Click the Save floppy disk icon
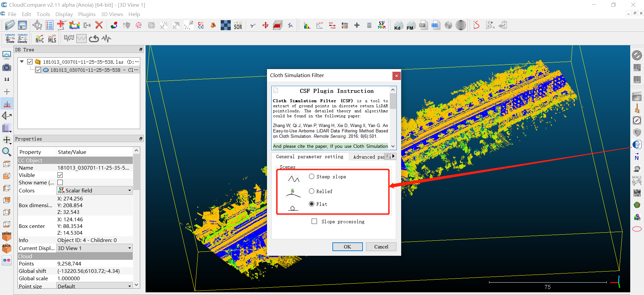The image size is (644, 295). click(x=22, y=25)
